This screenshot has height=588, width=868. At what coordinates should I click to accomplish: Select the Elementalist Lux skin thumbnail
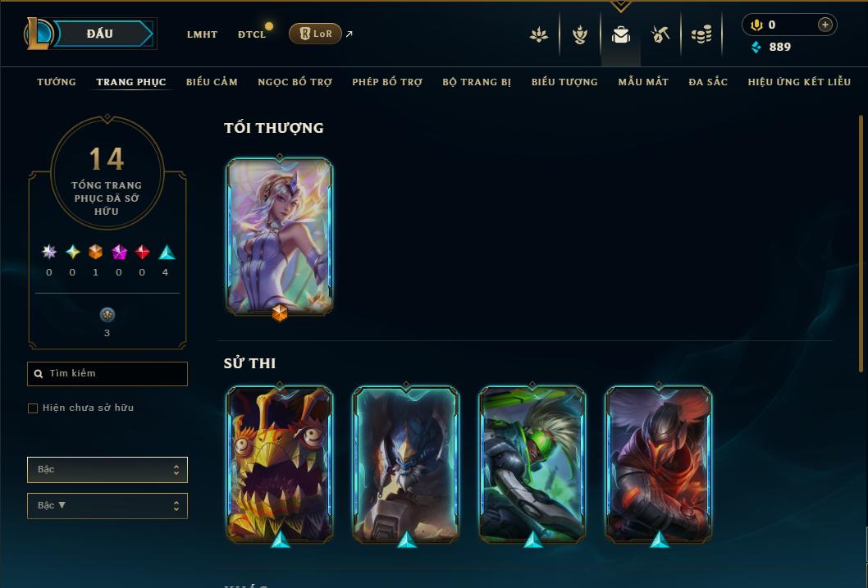point(280,237)
